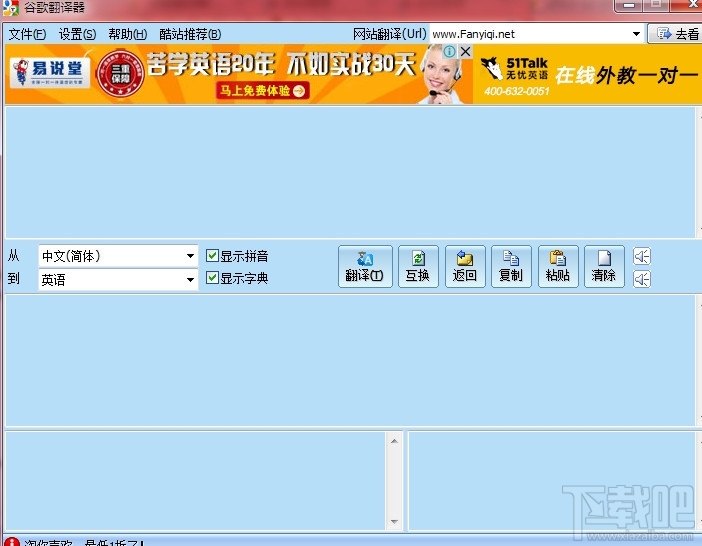Click the 去看 go button
Viewport: 702px width, 546px height.
point(675,34)
